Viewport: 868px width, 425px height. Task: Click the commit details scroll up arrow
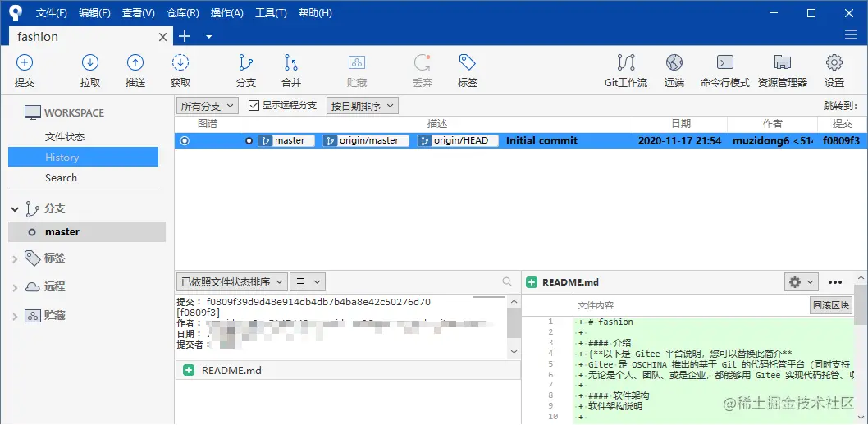click(514, 302)
